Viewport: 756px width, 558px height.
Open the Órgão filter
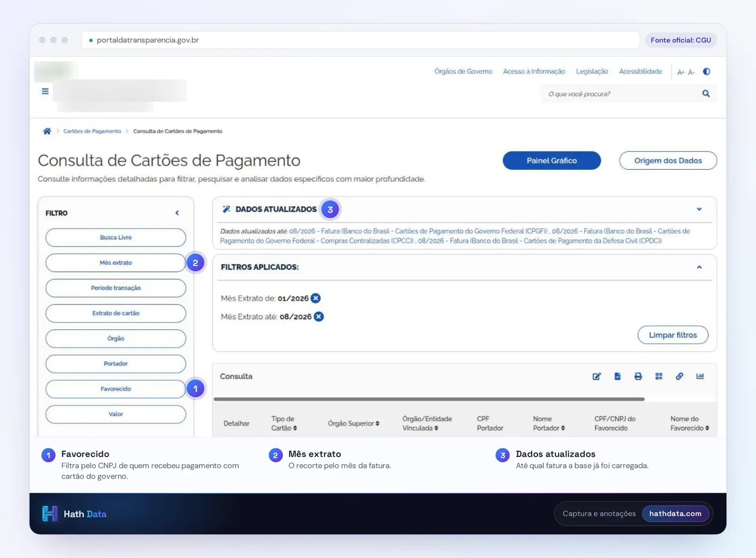pos(116,339)
